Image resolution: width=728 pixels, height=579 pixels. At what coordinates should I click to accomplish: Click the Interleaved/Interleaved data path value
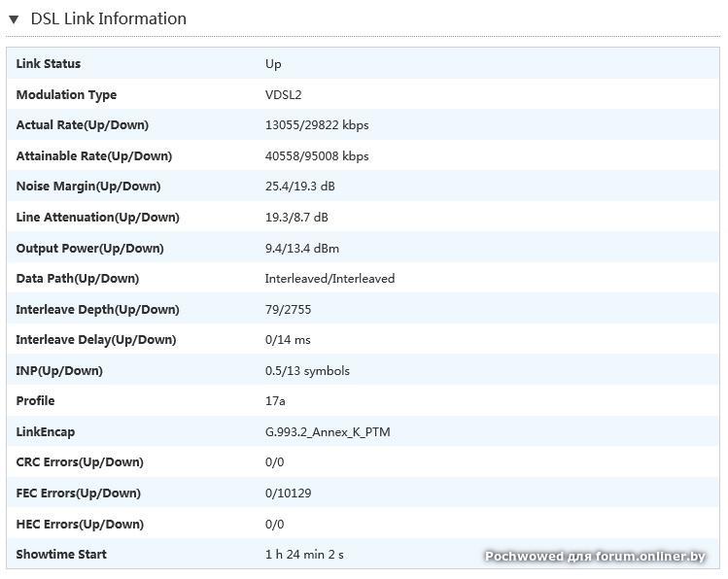[329, 279]
